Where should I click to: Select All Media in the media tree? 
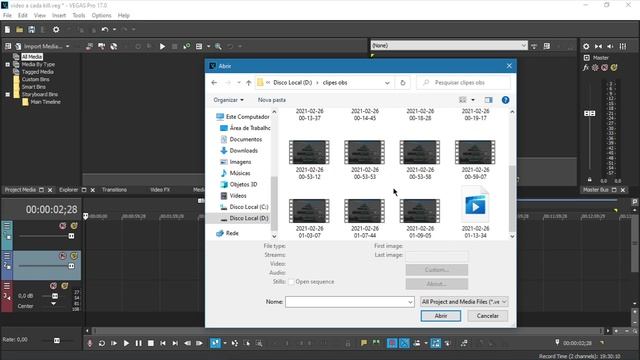coord(32,57)
